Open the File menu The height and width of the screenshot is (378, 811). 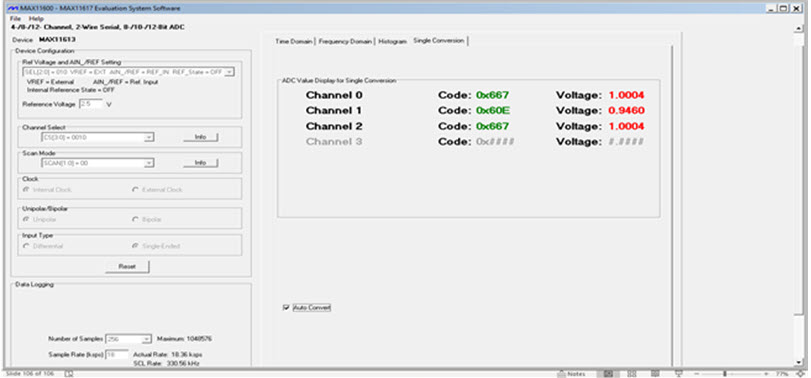[x=15, y=19]
